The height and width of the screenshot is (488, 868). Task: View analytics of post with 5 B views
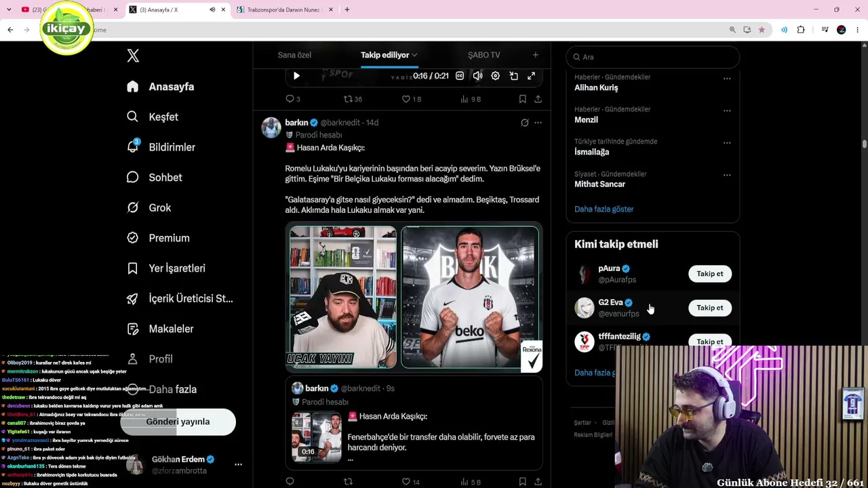click(x=471, y=482)
